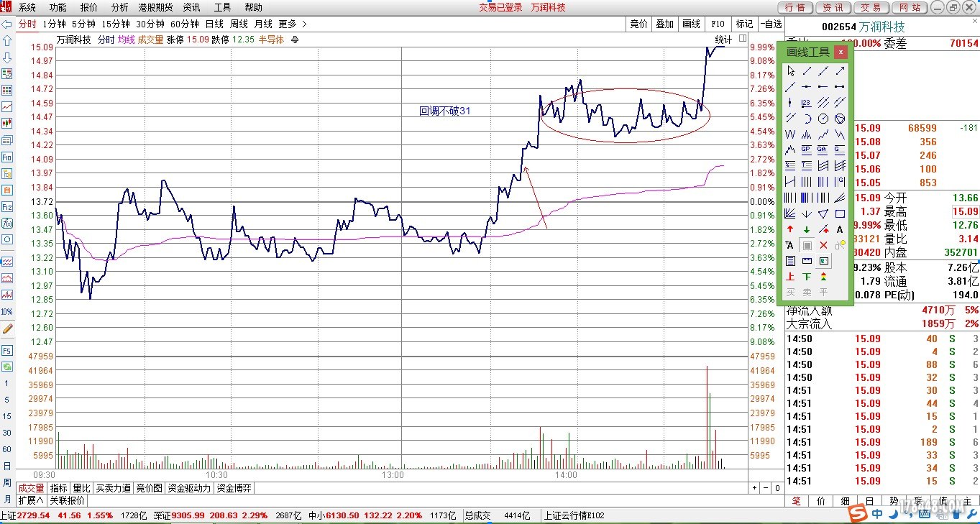Click the 半导体 sector label
The width and height of the screenshot is (980, 524).
pyautogui.click(x=271, y=40)
